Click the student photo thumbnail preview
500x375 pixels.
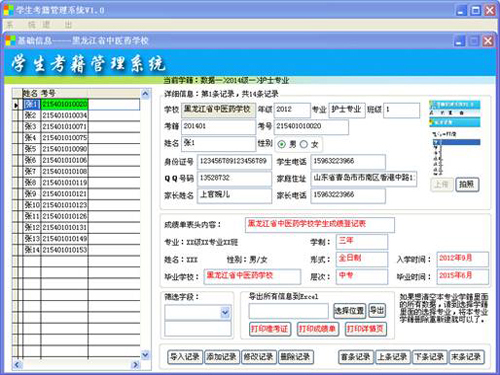click(455, 138)
